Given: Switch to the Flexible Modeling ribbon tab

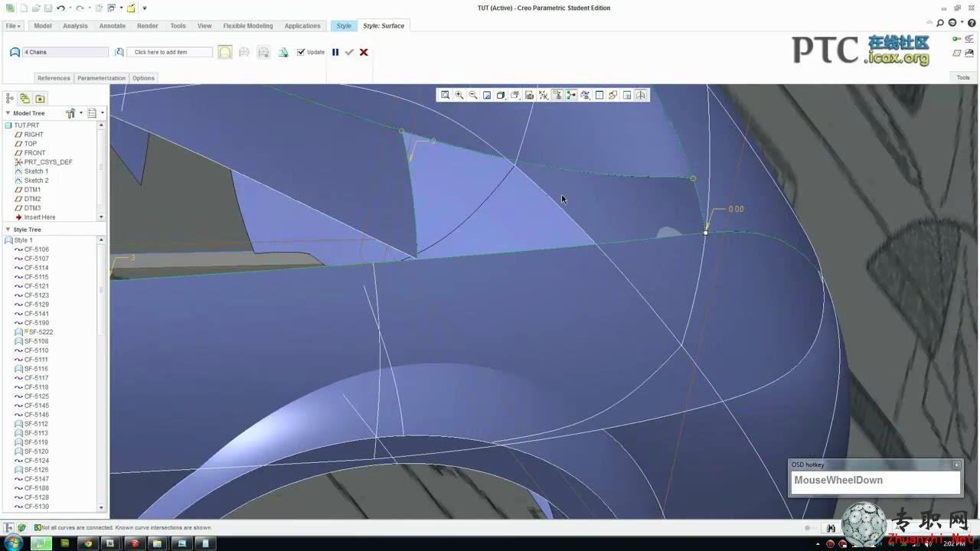Looking at the screenshot, I should [x=248, y=26].
